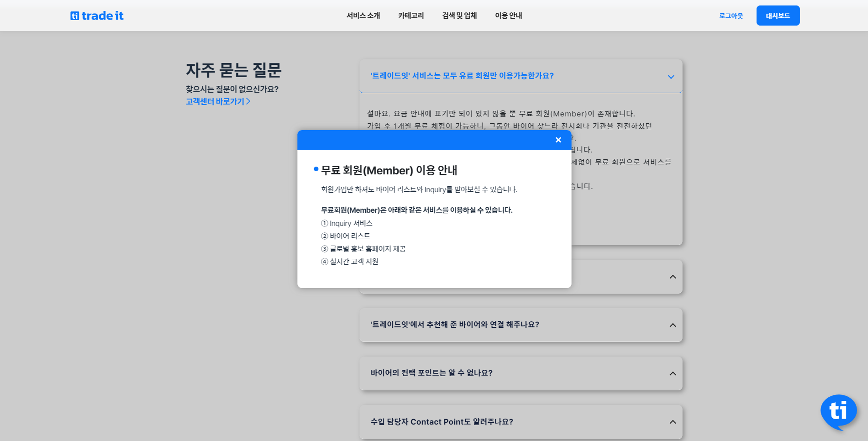Open the ti chat bubble widget
The image size is (868, 441).
tap(838, 411)
